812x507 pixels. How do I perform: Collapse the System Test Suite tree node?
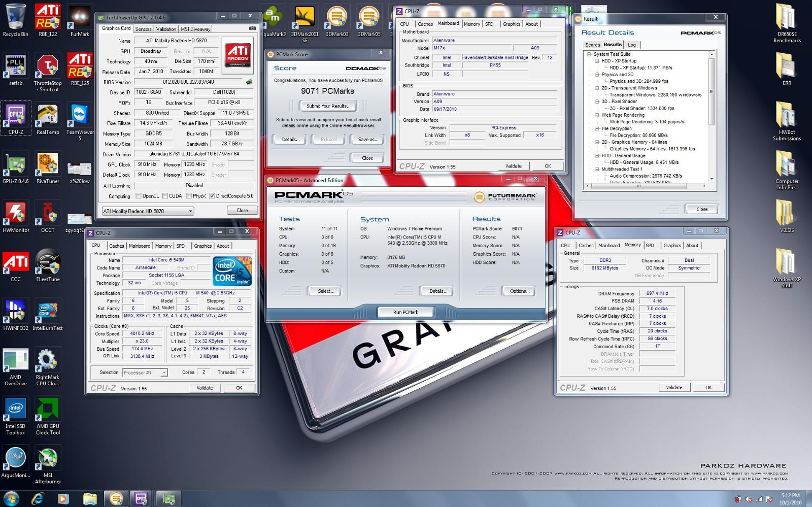point(589,54)
